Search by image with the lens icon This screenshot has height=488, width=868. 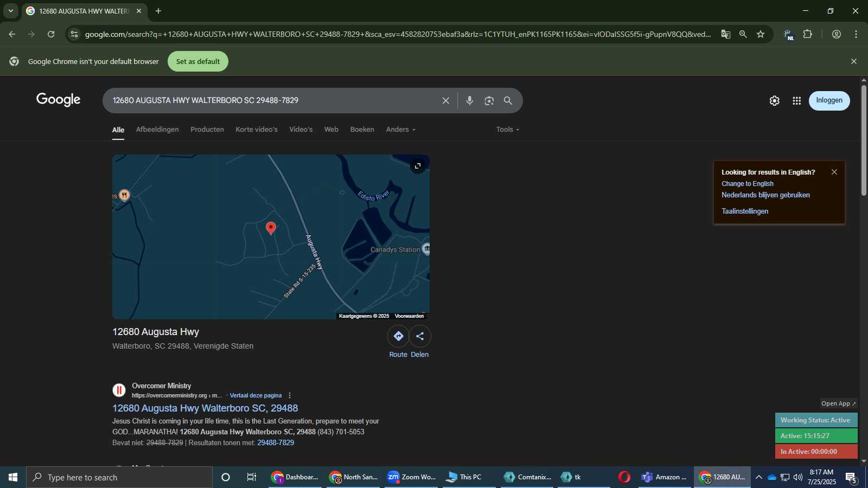click(x=489, y=100)
